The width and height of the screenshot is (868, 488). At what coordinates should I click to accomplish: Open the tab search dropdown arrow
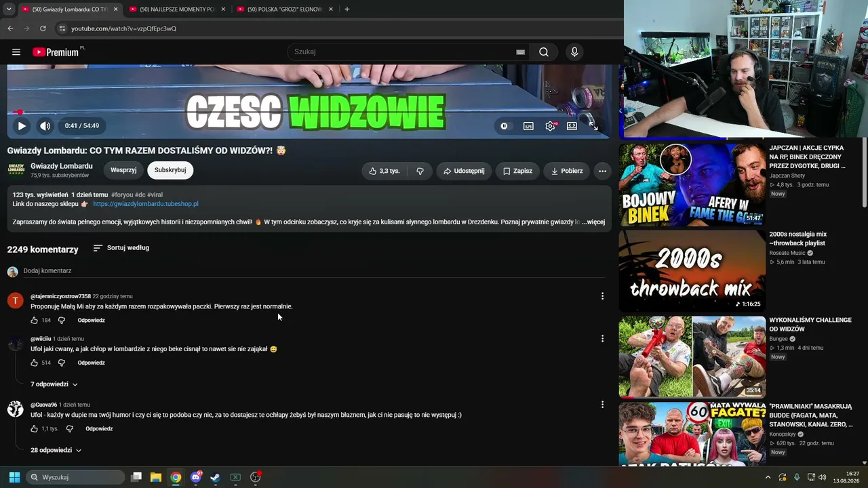(x=9, y=9)
